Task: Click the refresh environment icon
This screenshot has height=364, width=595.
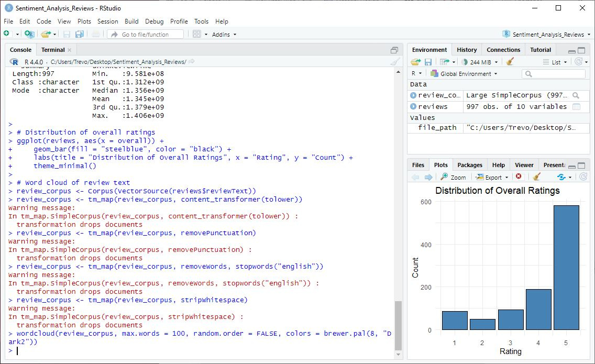Action: tap(578, 61)
